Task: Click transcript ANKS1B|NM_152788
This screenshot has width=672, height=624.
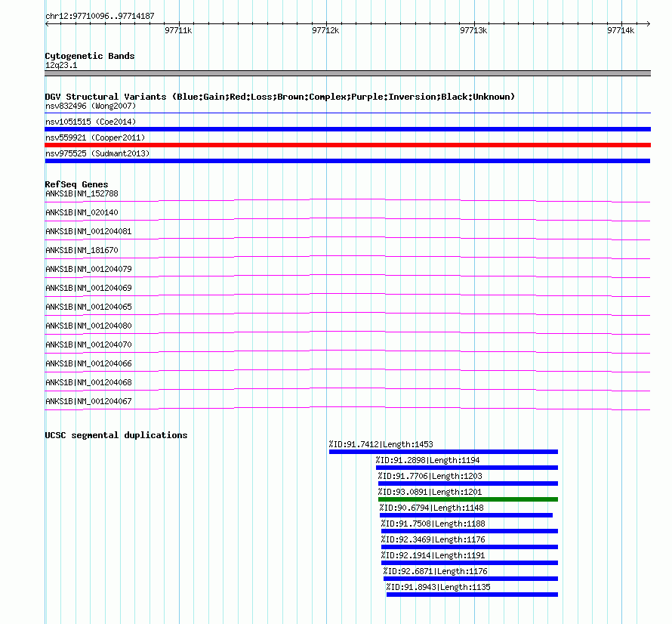Action: 82,193
